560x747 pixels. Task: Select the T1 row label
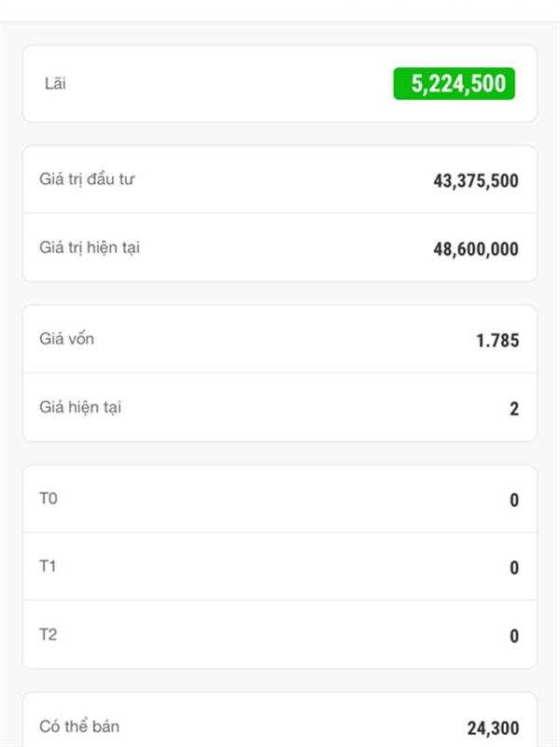click(x=48, y=566)
